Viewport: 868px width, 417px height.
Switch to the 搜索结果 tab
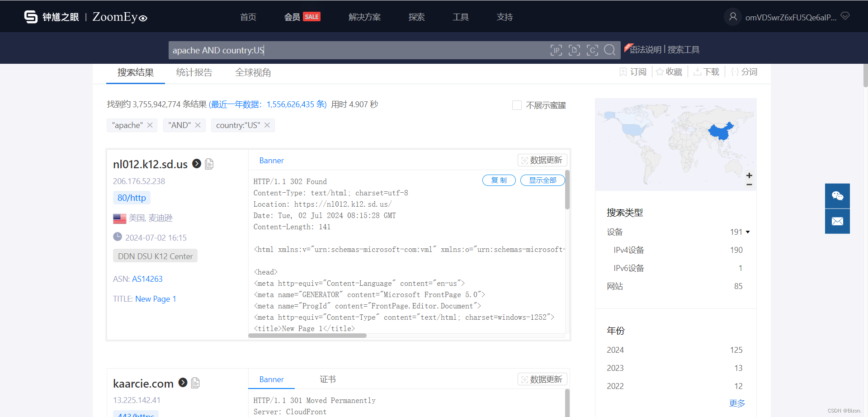tap(136, 72)
